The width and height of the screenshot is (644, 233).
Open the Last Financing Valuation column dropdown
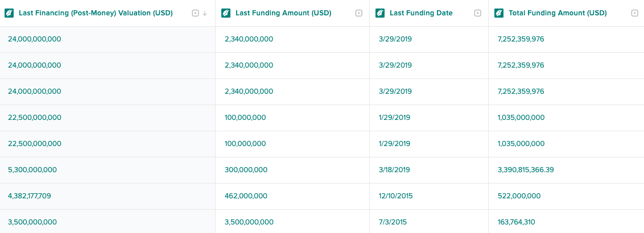pyautogui.click(x=196, y=13)
